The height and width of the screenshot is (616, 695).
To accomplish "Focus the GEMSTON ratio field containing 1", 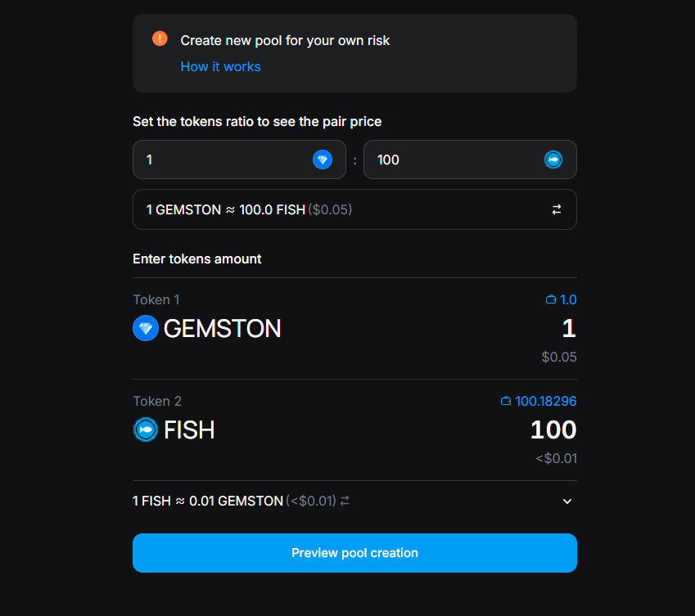I will pyautogui.click(x=221, y=160).
